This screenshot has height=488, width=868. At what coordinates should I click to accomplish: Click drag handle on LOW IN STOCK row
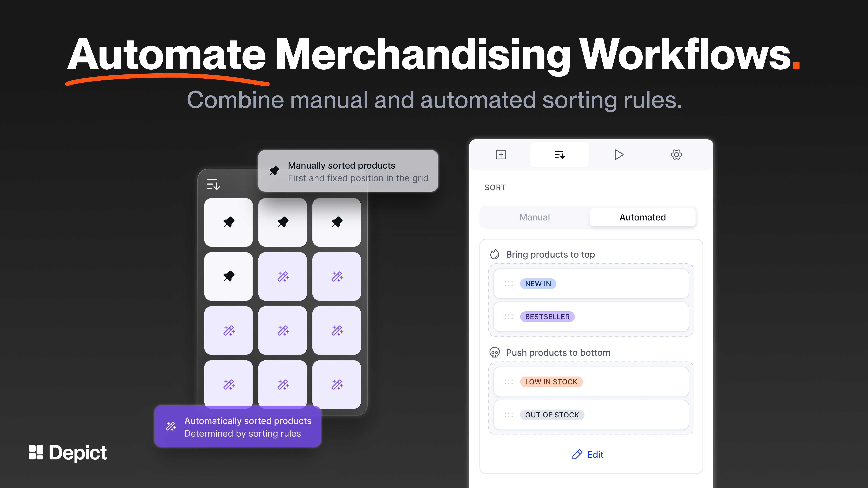click(x=509, y=382)
